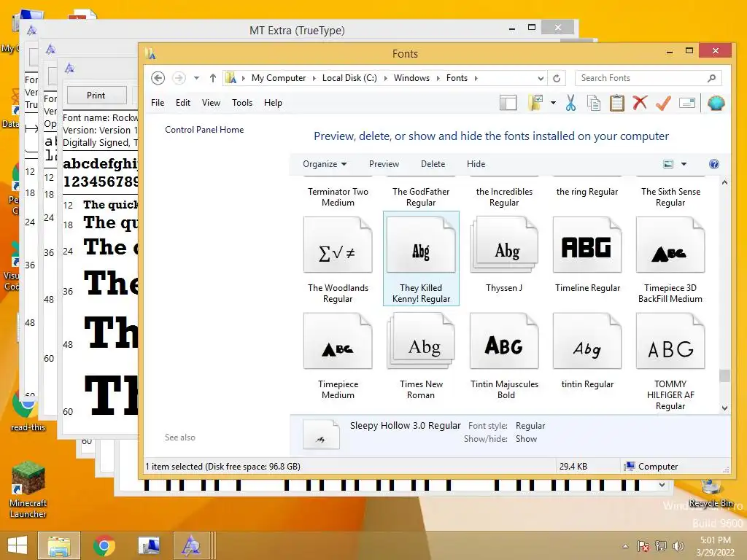Screen dimensions: 747x560
Task: Refresh the Fonts folder view
Action: pos(557,78)
